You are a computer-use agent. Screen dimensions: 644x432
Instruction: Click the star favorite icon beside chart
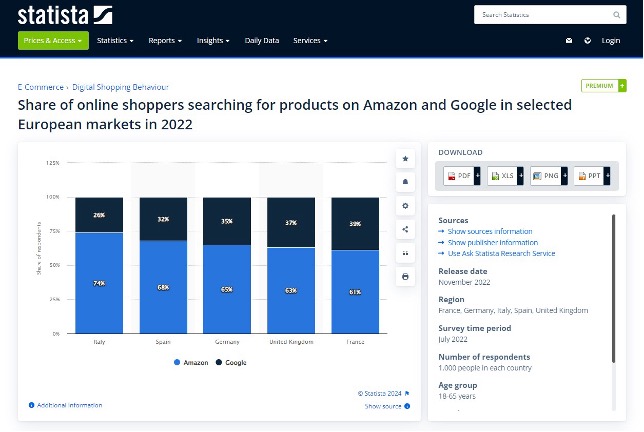point(405,158)
